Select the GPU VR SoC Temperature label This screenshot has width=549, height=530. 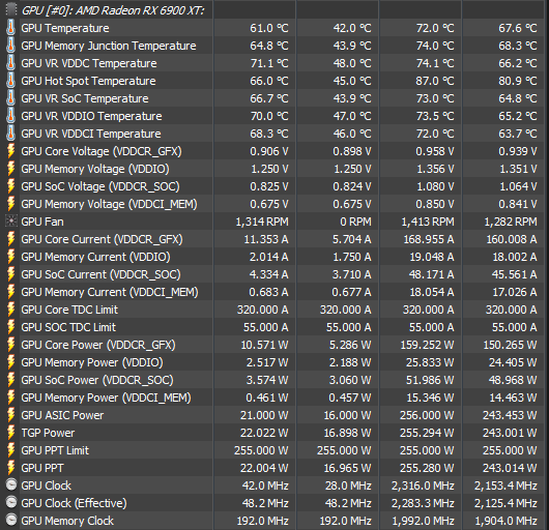coord(85,98)
